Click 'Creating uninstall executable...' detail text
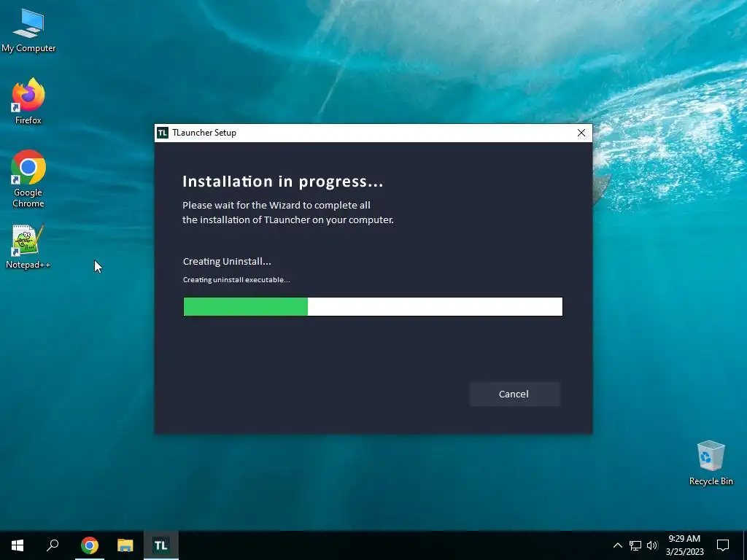The height and width of the screenshot is (560, 747). 236,280
